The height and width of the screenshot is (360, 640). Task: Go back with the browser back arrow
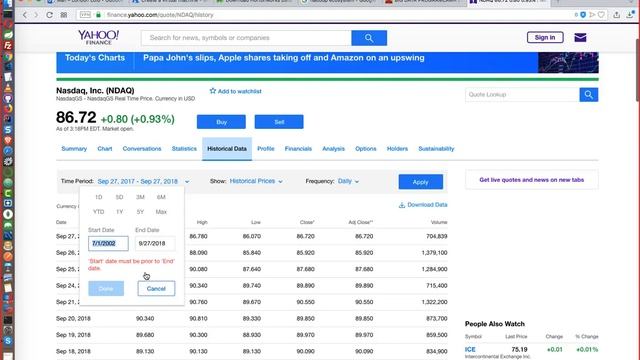[x=24, y=15]
